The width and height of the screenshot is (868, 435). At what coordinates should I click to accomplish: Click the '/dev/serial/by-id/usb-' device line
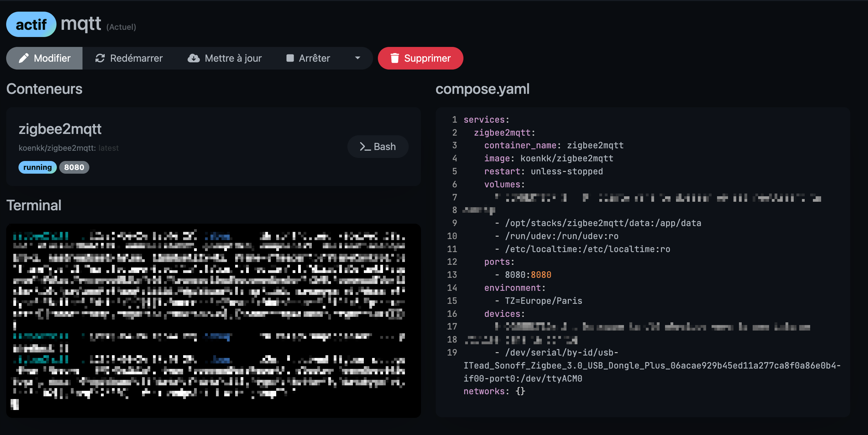(557, 352)
